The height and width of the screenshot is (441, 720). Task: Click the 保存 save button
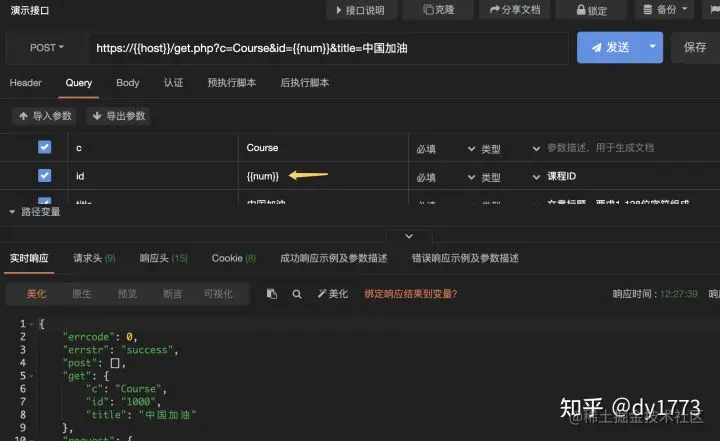click(695, 47)
